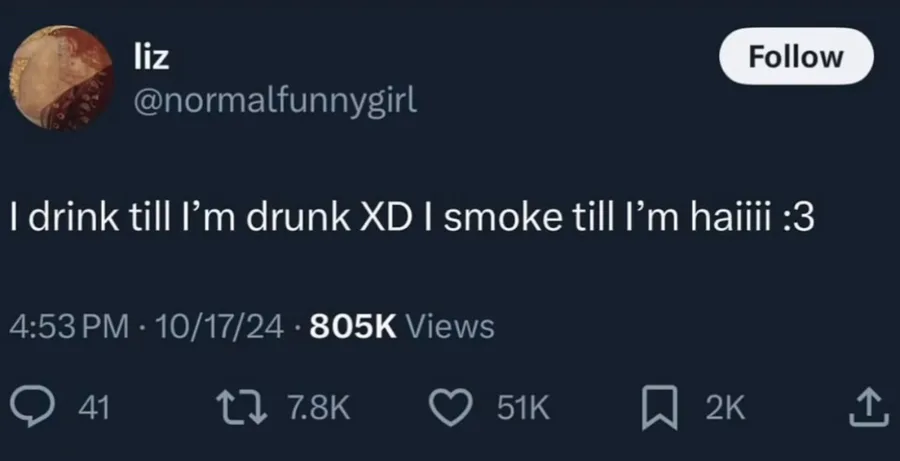The height and width of the screenshot is (461, 900).
Task: Click the 4:53 PM timestamp
Action: click(x=69, y=327)
